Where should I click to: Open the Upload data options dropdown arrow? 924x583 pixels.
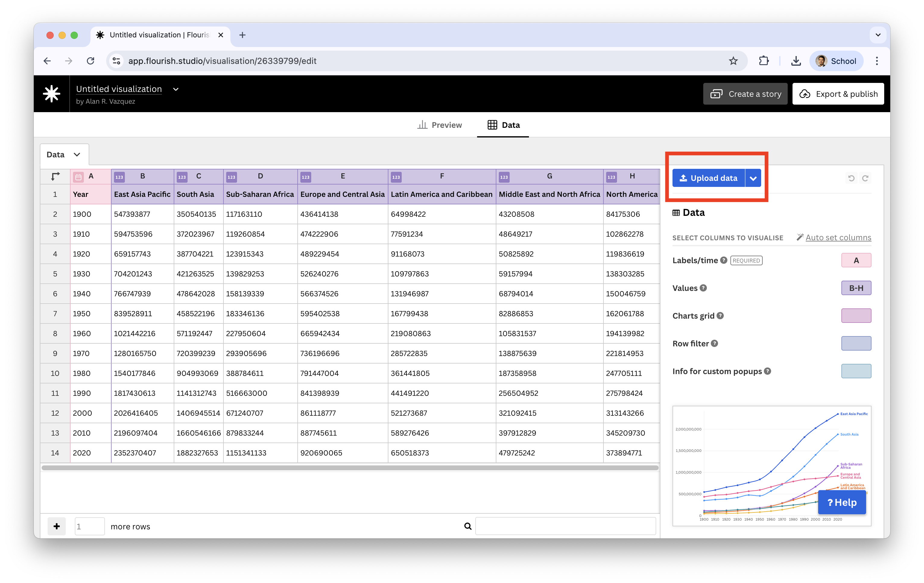(x=753, y=178)
